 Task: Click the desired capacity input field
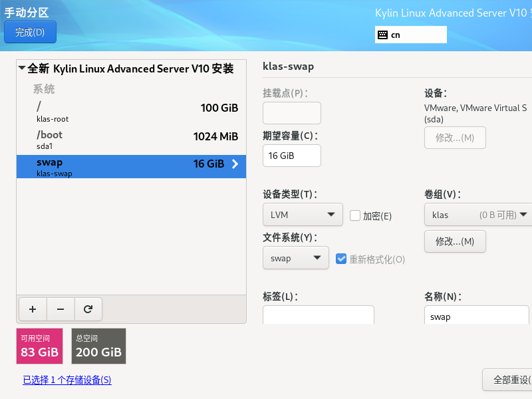coord(292,156)
